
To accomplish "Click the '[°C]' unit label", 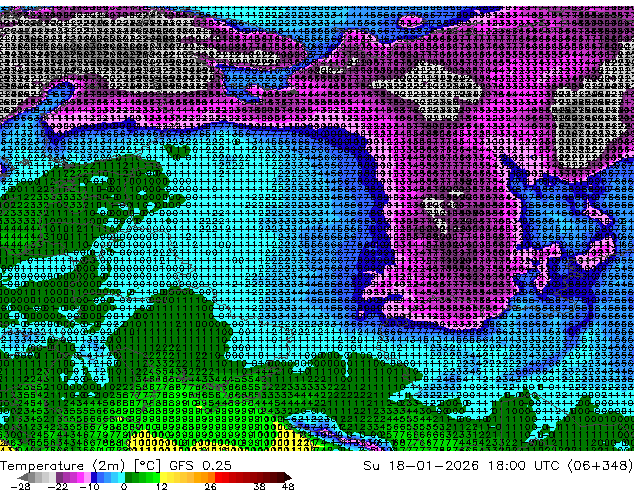I will (147, 466).
